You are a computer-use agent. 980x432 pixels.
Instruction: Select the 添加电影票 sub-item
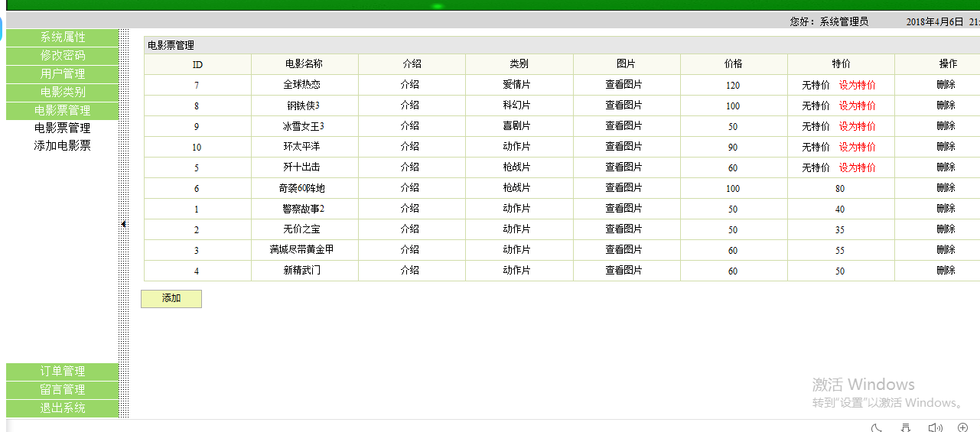coord(63,145)
